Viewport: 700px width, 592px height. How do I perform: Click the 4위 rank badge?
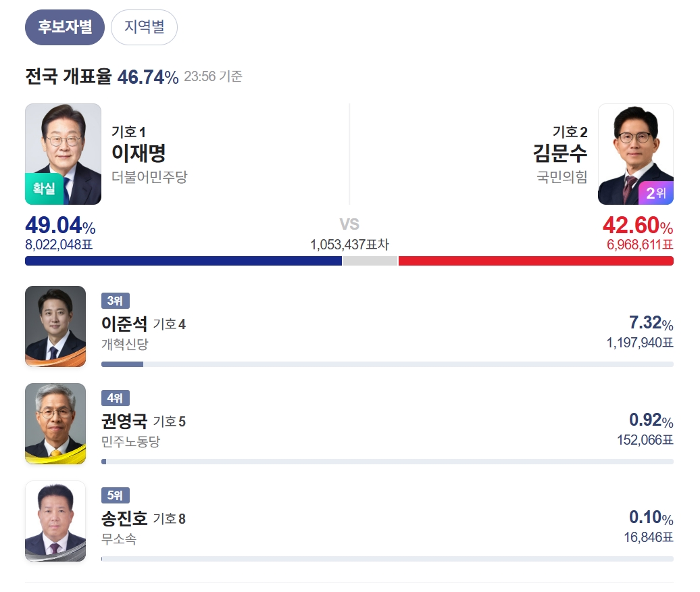click(x=115, y=399)
